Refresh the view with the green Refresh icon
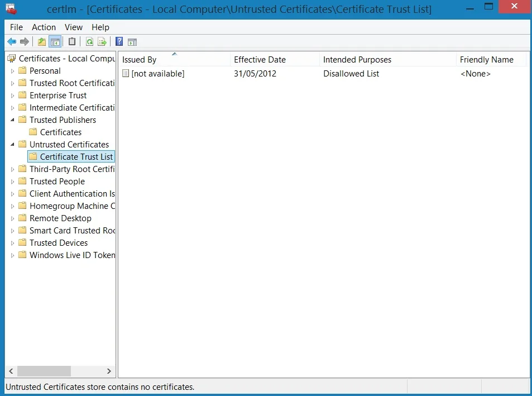Screen dimensions: 532x396 (x=89, y=42)
